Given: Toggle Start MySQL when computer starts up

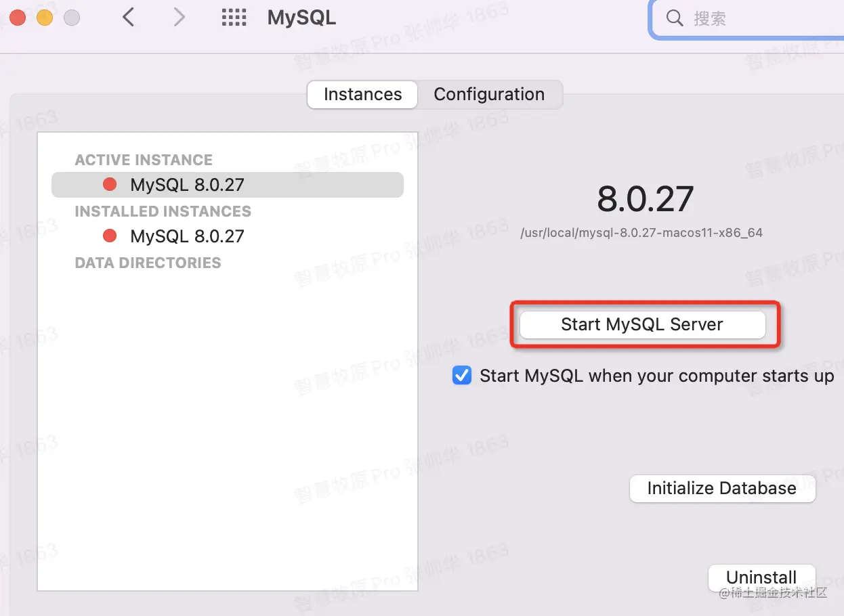Looking at the screenshot, I should 462,375.
